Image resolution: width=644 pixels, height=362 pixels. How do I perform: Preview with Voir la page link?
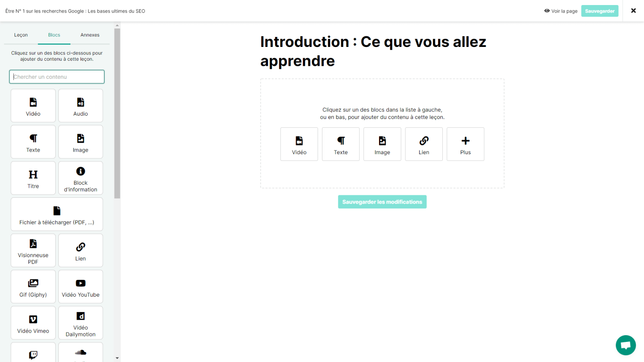pyautogui.click(x=561, y=11)
